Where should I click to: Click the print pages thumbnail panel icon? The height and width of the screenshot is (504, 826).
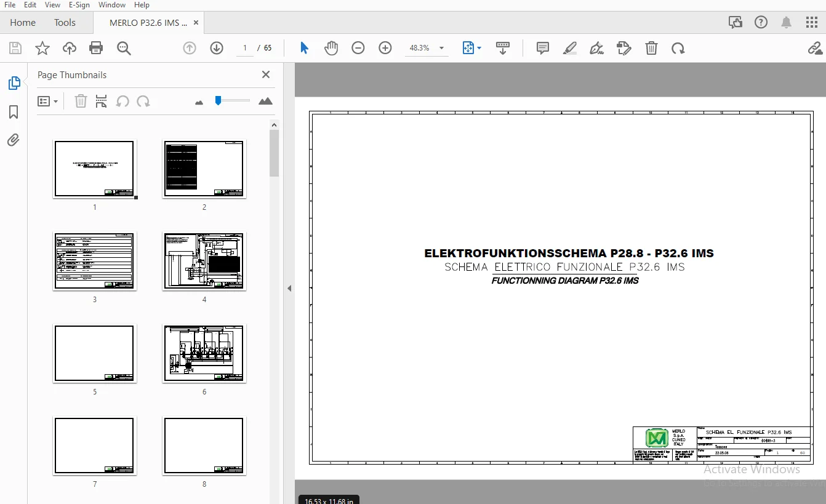tap(102, 101)
